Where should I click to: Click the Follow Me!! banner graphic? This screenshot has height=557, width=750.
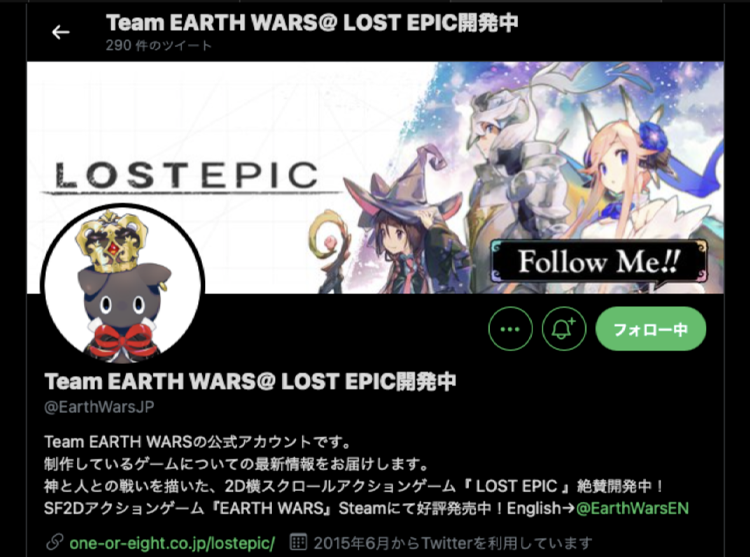click(598, 262)
